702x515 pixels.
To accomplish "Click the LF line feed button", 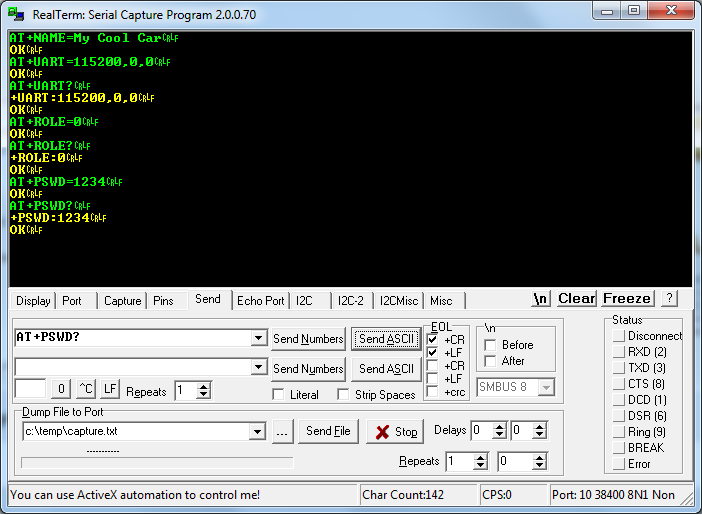I will (x=110, y=390).
